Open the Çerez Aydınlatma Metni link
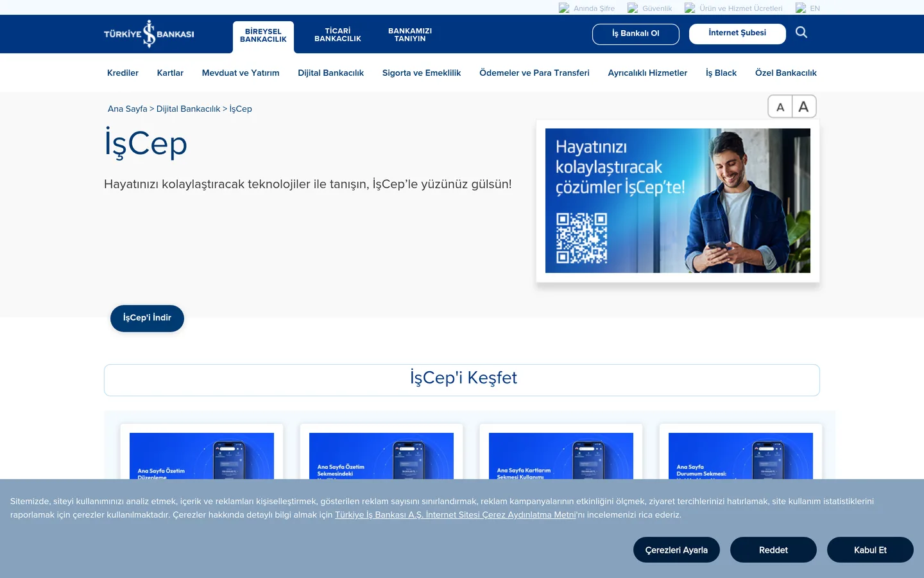924x578 pixels. click(456, 515)
